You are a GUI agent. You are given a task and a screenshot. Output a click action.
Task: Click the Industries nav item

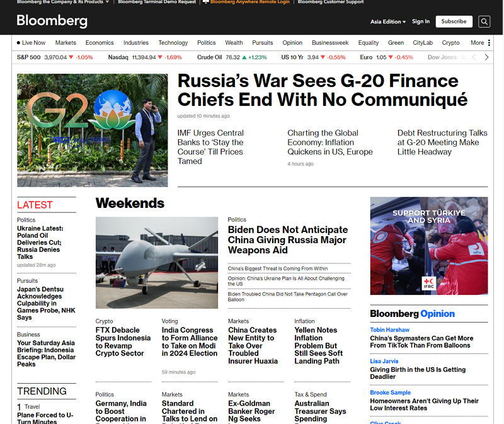tap(136, 43)
